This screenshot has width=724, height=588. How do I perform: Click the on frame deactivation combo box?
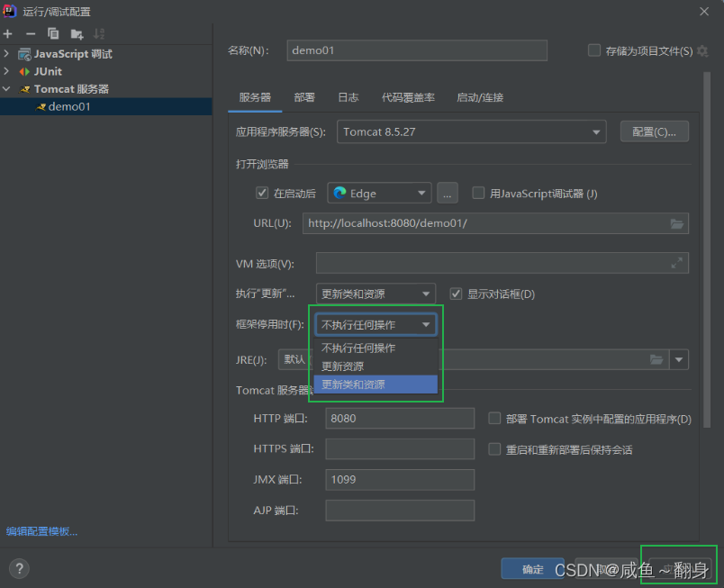coord(376,324)
